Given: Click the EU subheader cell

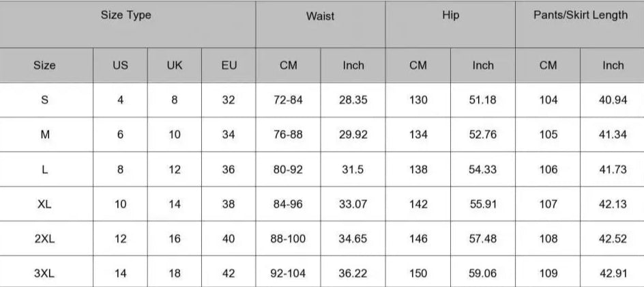Looking at the screenshot, I should tap(229, 66).
